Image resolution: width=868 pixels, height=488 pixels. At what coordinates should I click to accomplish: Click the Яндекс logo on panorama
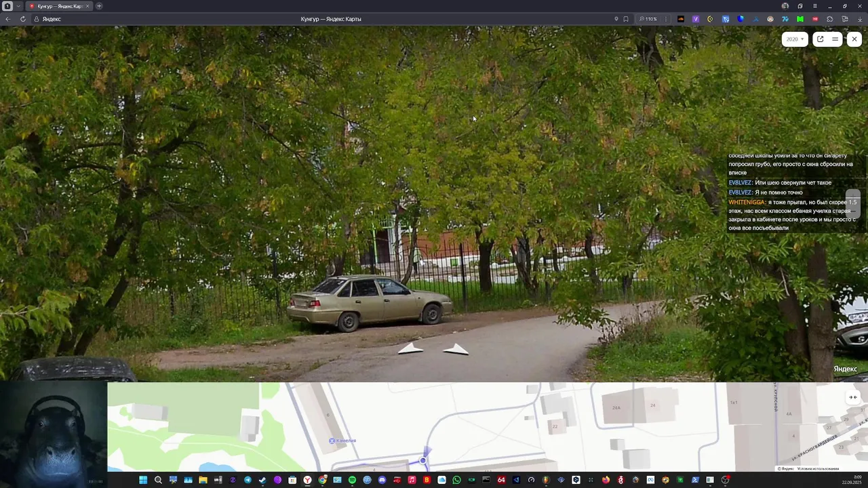845,369
